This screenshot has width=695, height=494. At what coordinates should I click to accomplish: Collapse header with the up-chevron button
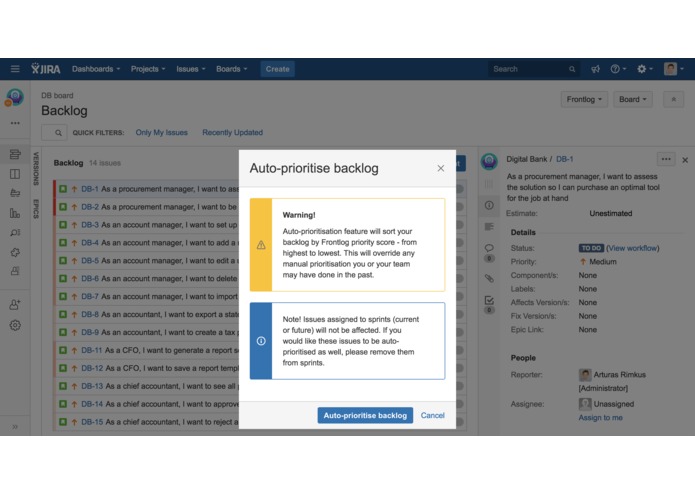tap(673, 99)
